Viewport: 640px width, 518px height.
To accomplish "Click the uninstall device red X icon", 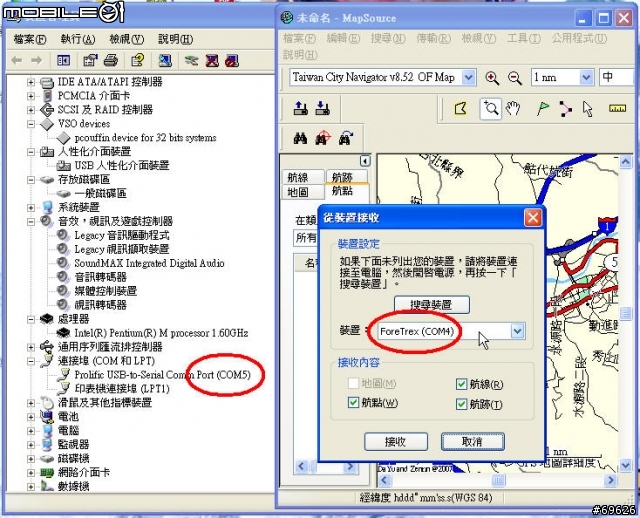I will [211, 61].
